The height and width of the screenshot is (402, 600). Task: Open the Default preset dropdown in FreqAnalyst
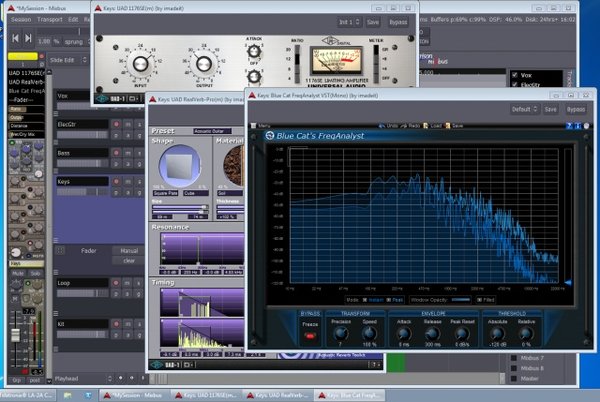[x=524, y=109]
